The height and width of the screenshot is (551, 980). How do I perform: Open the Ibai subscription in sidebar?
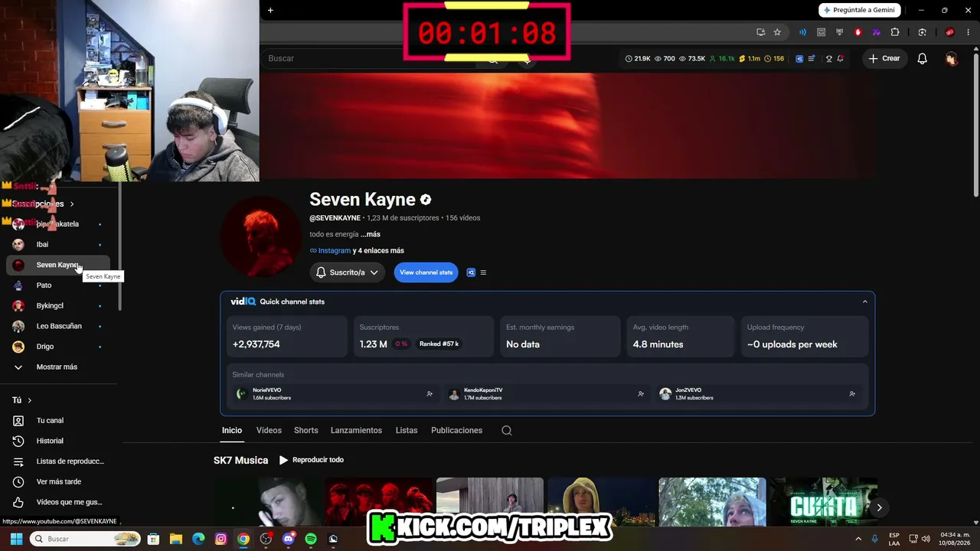[57, 244]
